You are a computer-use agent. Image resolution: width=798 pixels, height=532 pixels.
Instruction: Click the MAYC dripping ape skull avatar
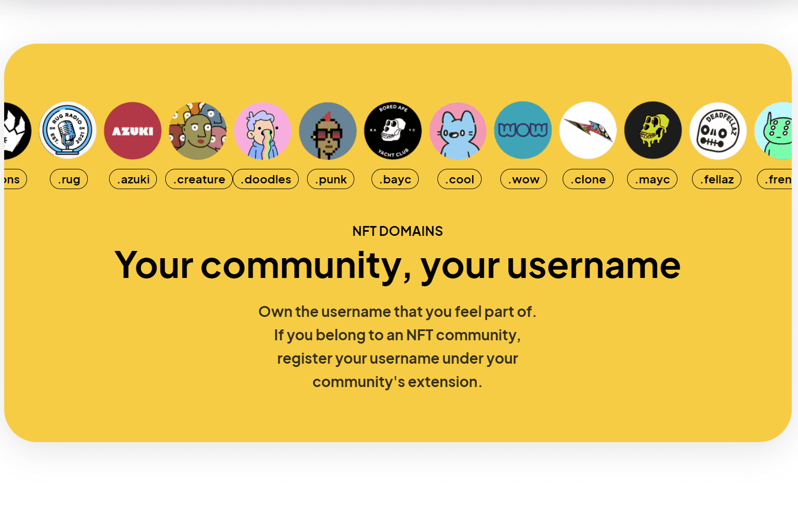click(x=653, y=130)
